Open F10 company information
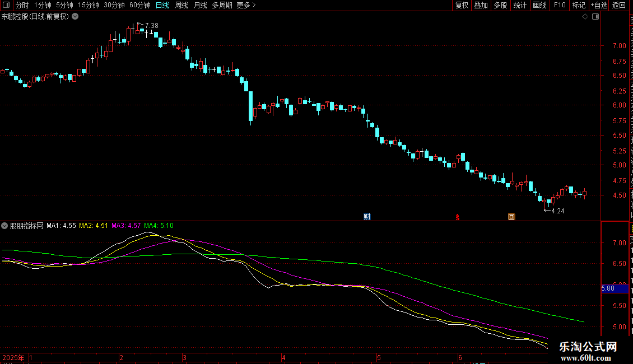The height and width of the screenshot is (364, 633). [560, 5]
